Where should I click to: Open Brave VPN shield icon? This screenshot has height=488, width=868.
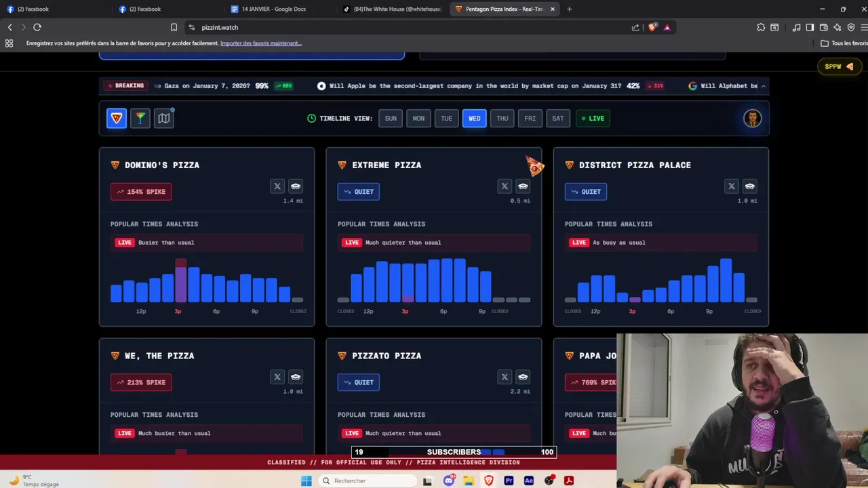[851, 27]
